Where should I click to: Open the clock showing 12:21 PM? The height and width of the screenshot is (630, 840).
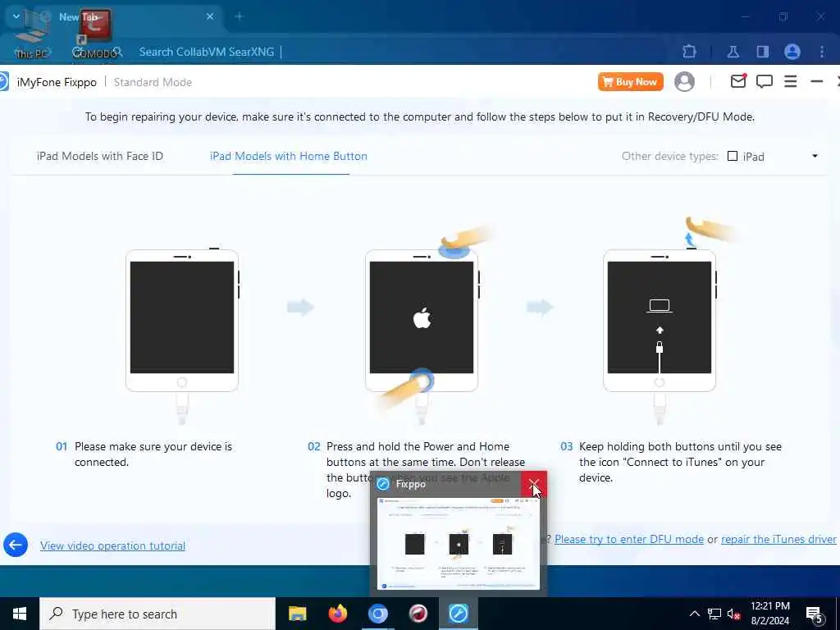pyautogui.click(x=769, y=614)
